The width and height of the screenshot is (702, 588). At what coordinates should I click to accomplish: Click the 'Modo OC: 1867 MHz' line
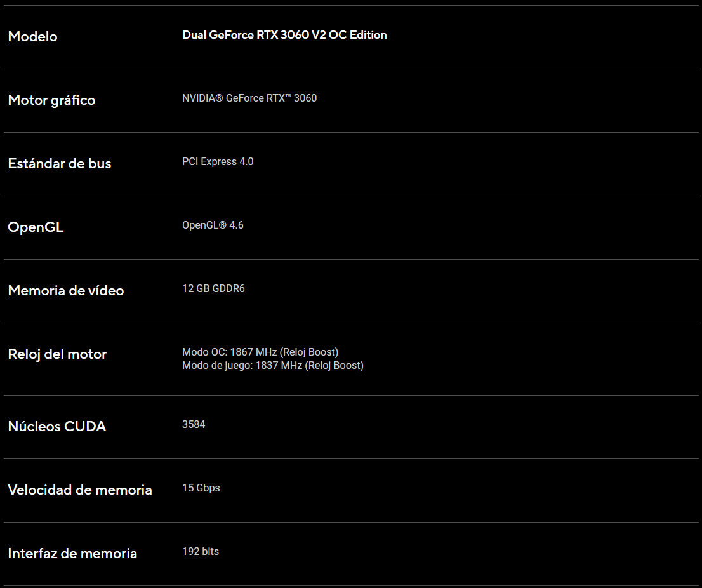(x=260, y=352)
